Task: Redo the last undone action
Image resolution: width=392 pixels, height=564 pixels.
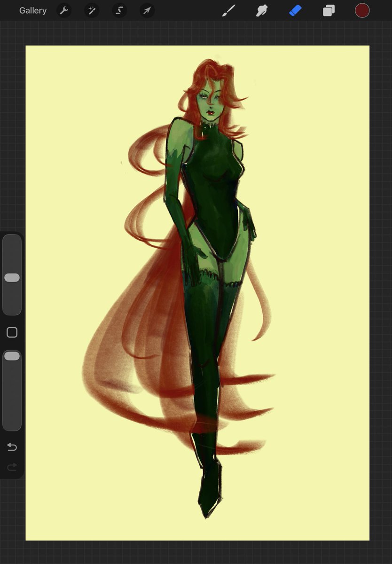Action: pyautogui.click(x=12, y=467)
